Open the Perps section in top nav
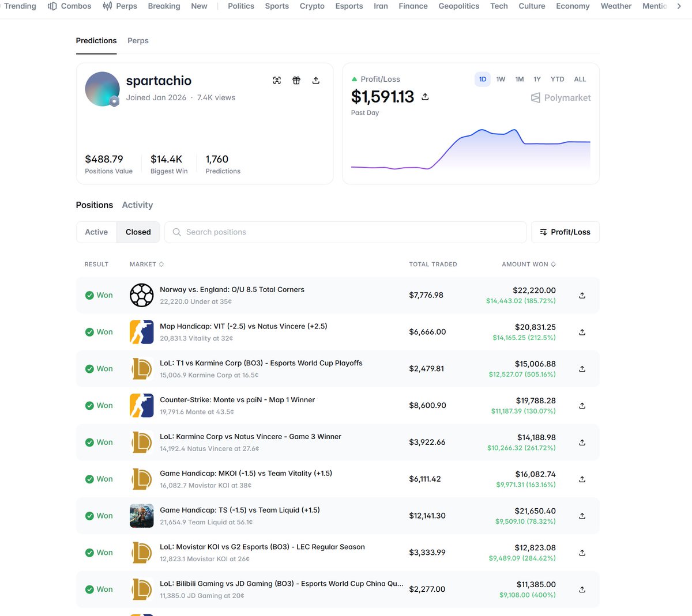692x616 pixels. pyautogui.click(x=120, y=6)
